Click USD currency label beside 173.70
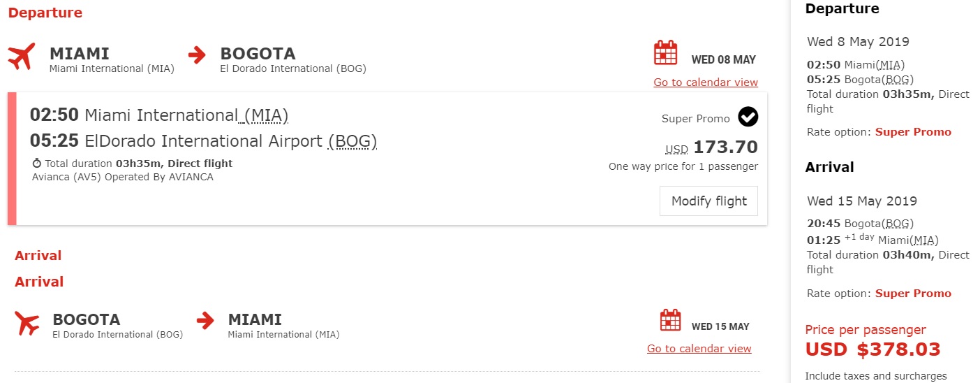 coord(676,149)
